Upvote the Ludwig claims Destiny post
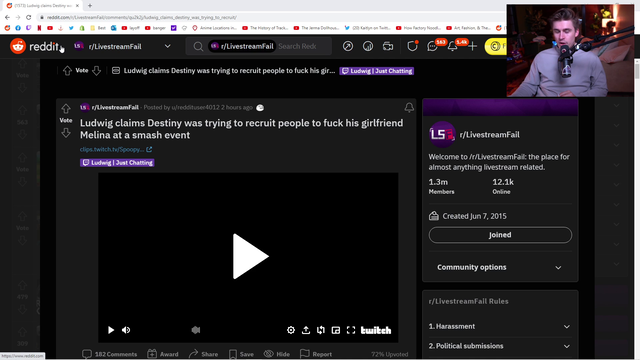The image size is (640, 360). 66,109
